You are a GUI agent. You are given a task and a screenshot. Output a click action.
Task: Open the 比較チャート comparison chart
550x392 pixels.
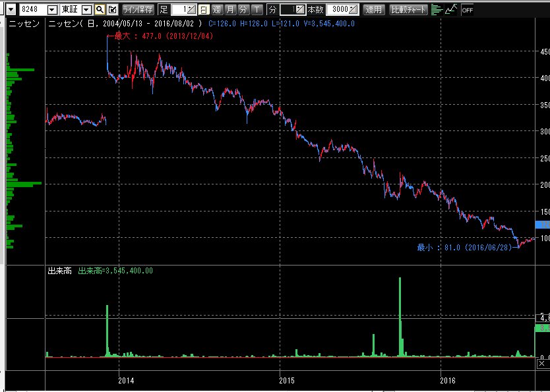pos(409,10)
